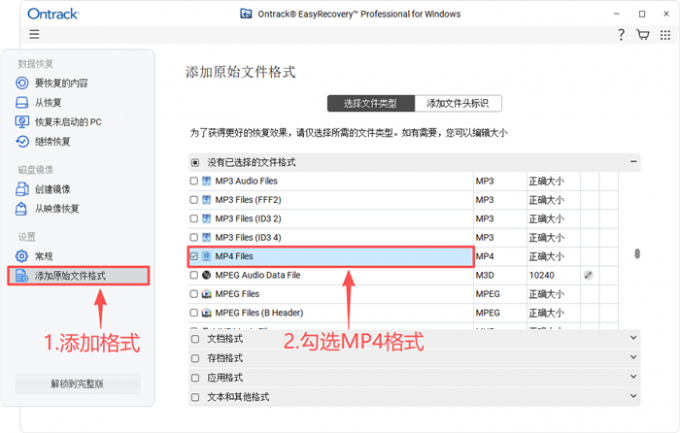Viewport: 680px width, 433px height.
Task: Click the 从恢复 drive icon
Action: coord(22,102)
